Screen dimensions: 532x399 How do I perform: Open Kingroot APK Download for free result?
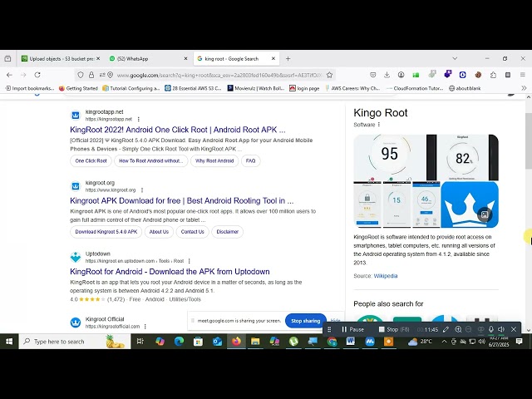pyautogui.click(x=182, y=200)
